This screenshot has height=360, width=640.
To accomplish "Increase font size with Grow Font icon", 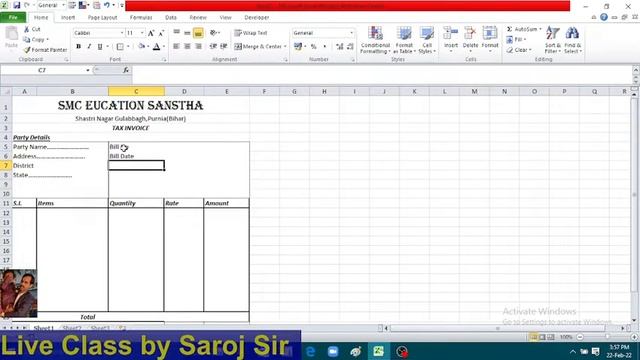I will tap(151, 33).
